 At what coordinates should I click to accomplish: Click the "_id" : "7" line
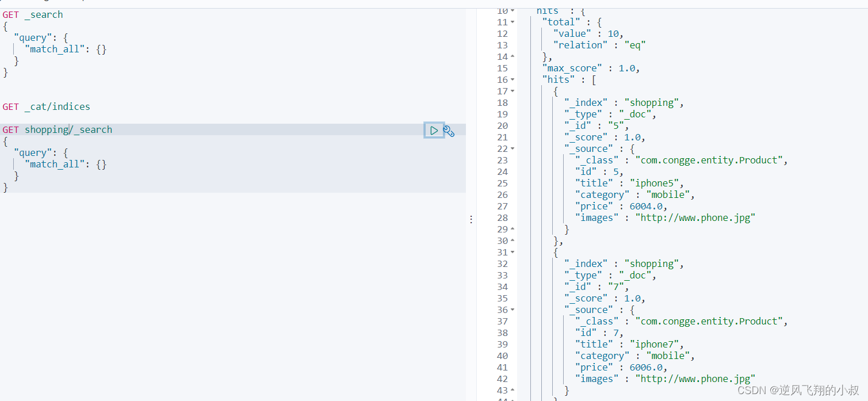tap(596, 287)
